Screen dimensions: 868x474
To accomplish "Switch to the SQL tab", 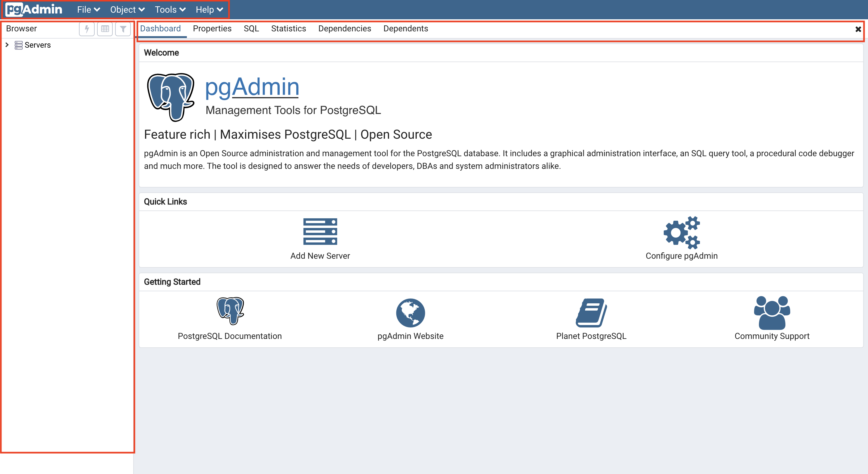I will [251, 29].
